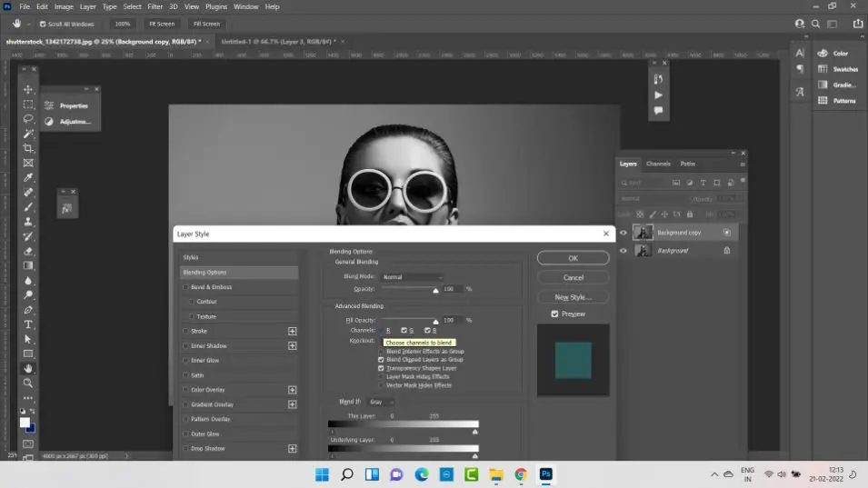Screen dimensions: 868x488
Task: Open the zoom percentage 100% dropdown field
Action: (123, 24)
